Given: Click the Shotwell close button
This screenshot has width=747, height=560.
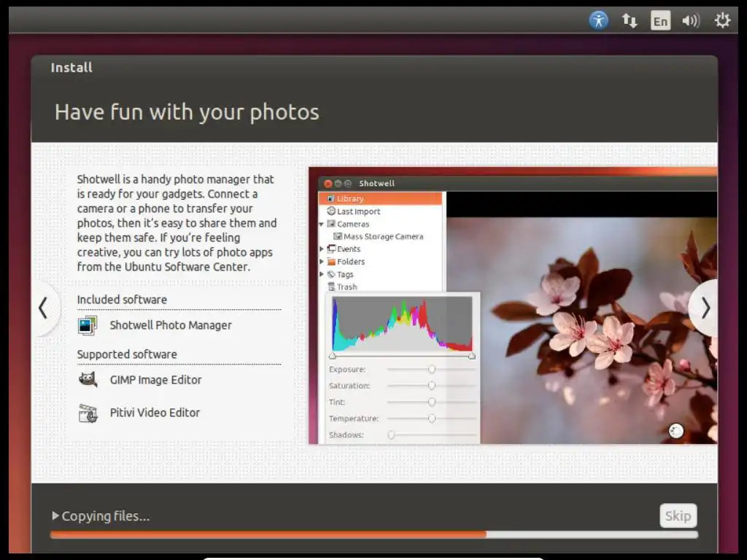Looking at the screenshot, I should pyautogui.click(x=328, y=183).
